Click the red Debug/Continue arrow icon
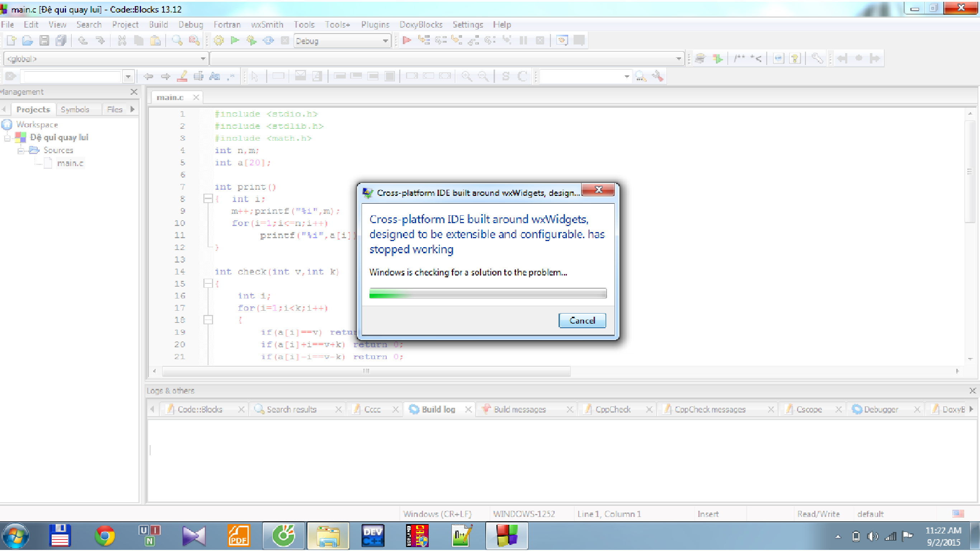This screenshot has height=551, width=980. pos(407,40)
